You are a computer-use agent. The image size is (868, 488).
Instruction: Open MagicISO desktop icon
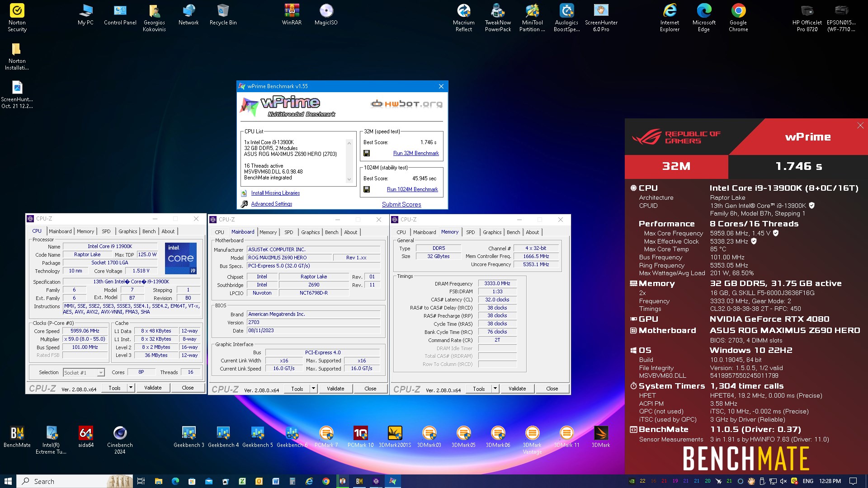pos(326,14)
